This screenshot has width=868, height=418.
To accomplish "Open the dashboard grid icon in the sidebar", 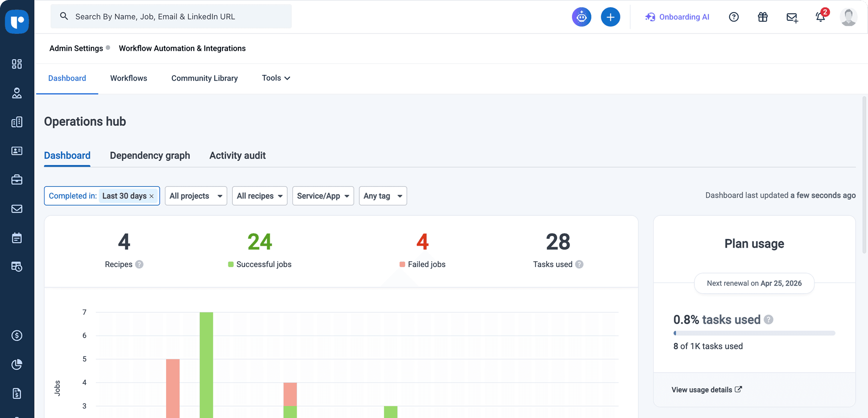I will tap(17, 64).
